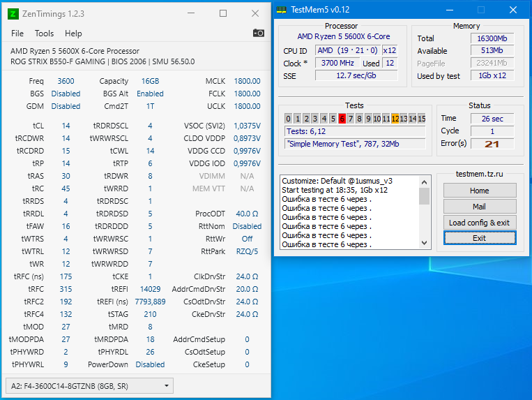Click the AddrCmdDrvStr value 20.0 Ω
Screen dimensions: 532x400
247,289
